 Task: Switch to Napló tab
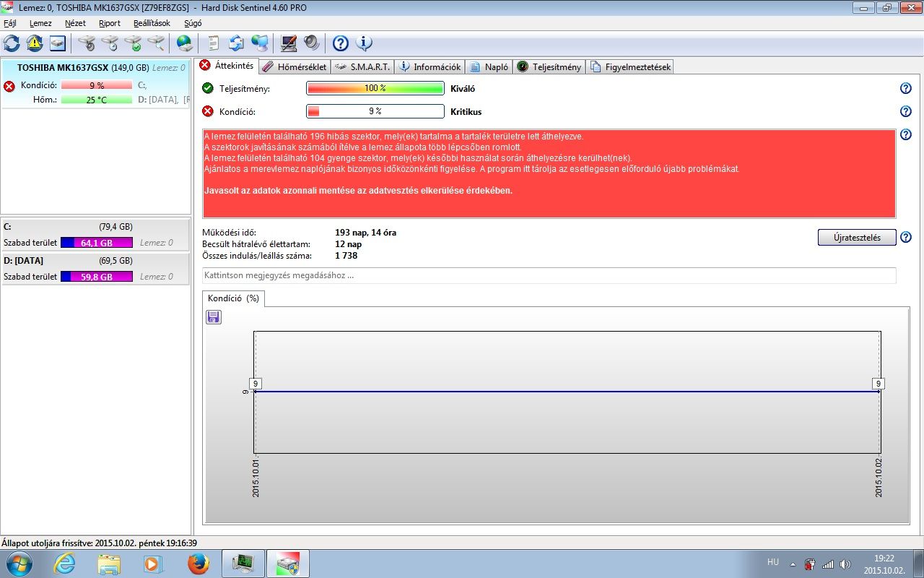point(489,66)
